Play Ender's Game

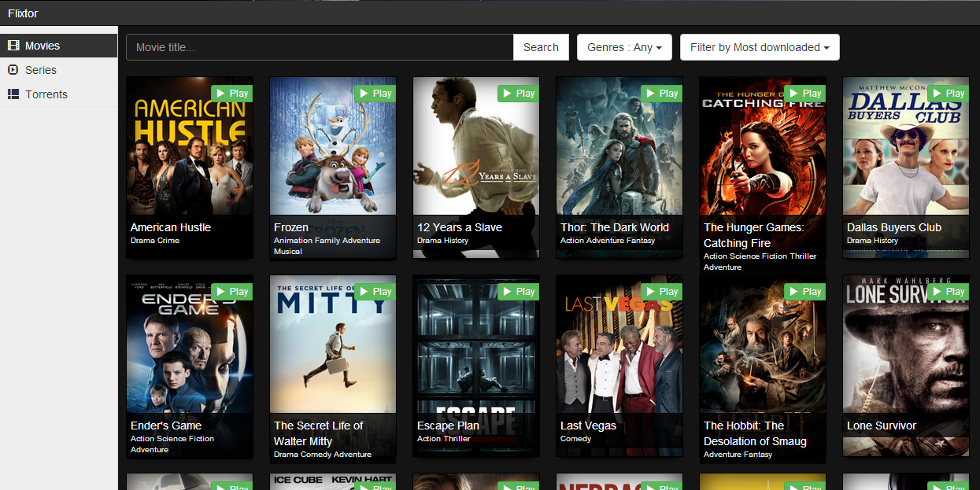coord(231,291)
